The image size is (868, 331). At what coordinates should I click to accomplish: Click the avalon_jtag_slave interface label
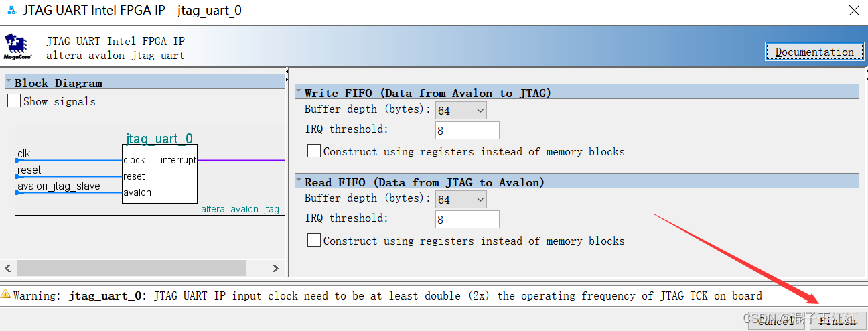(x=59, y=186)
